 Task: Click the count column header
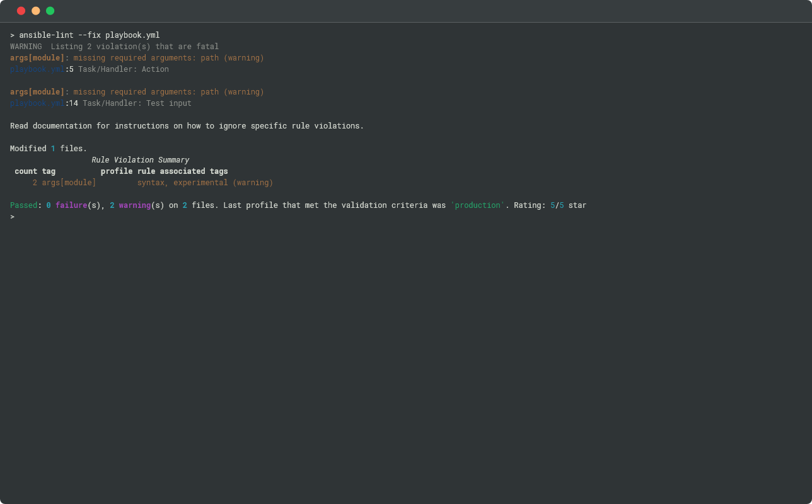[26, 171]
